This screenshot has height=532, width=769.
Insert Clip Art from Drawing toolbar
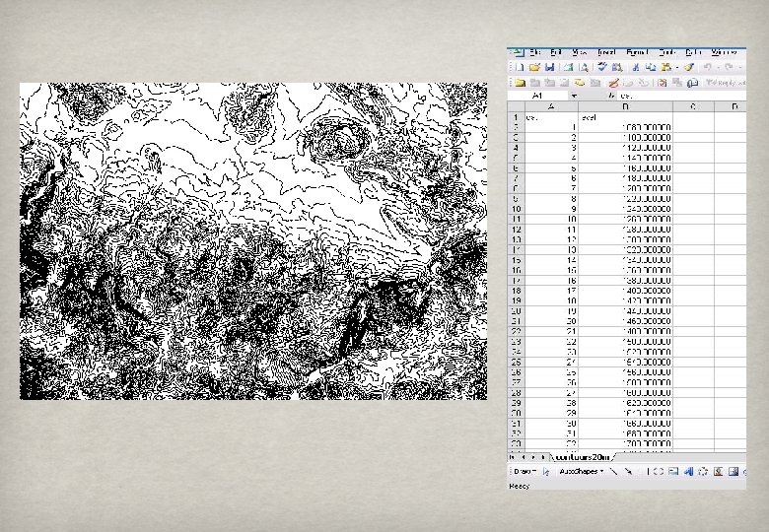(718, 472)
